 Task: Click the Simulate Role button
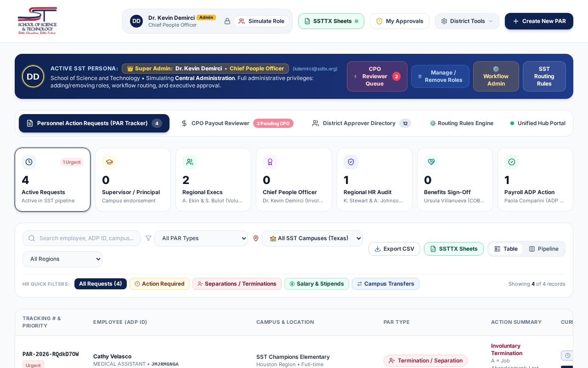tap(261, 21)
